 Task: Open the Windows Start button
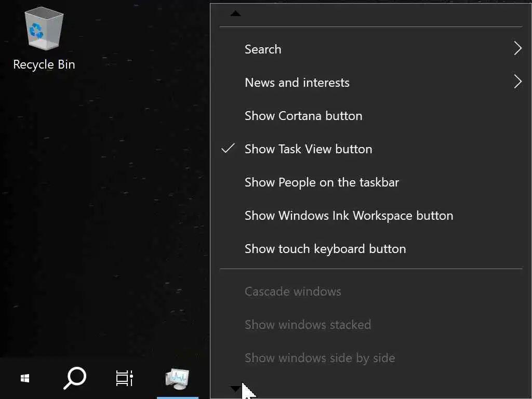coord(25,378)
